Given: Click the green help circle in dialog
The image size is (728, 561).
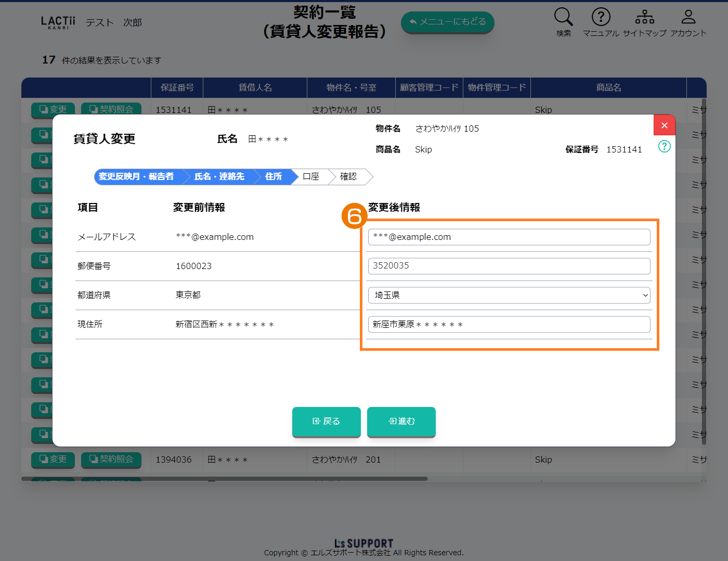Looking at the screenshot, I should coord(664,146).
